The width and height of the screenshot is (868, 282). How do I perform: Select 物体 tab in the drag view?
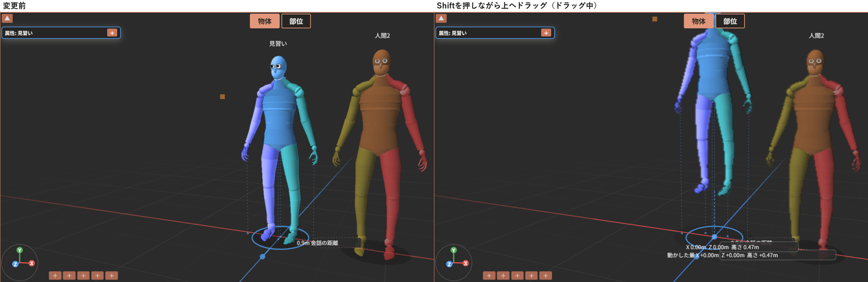point(699,21)
